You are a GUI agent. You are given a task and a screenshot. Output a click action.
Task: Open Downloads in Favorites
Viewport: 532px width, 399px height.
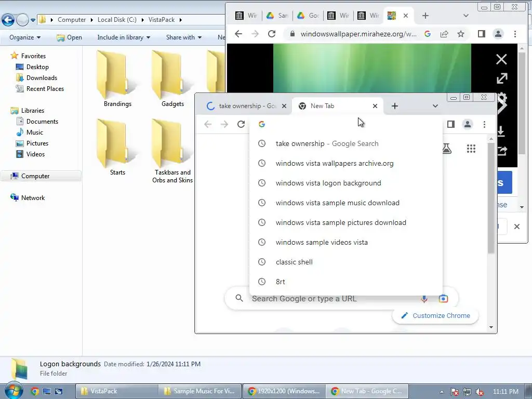tap(42, 78)
